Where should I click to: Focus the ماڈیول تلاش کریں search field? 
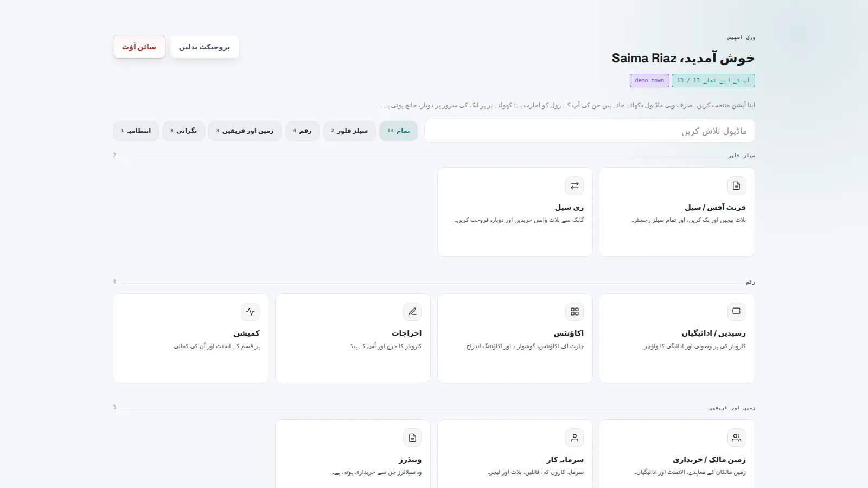click(589, 131)
